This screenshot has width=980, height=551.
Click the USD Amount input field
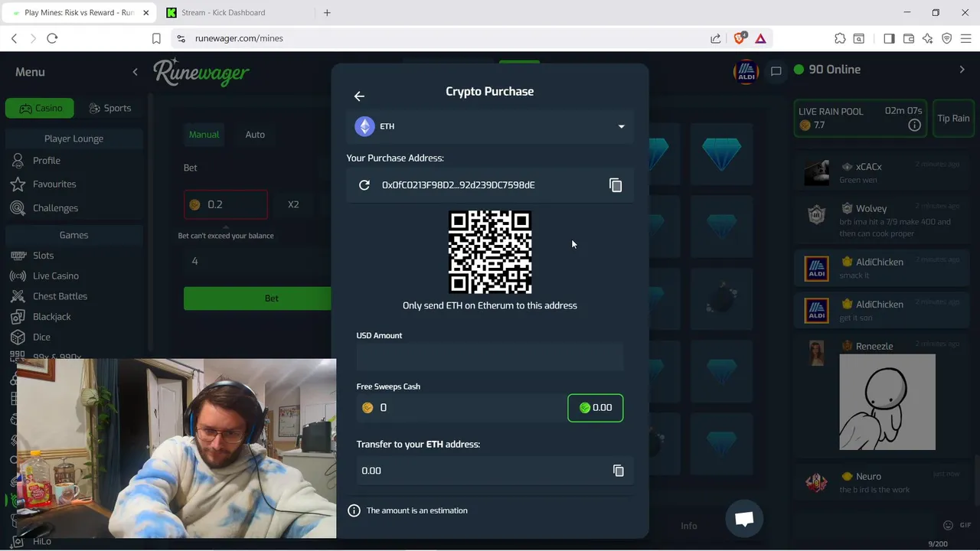[490, 357]
